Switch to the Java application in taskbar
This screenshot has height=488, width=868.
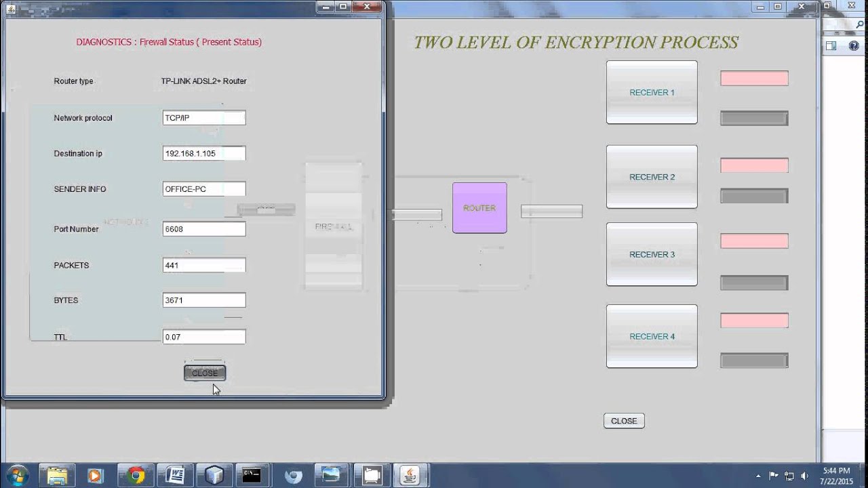tap(410, 475)
